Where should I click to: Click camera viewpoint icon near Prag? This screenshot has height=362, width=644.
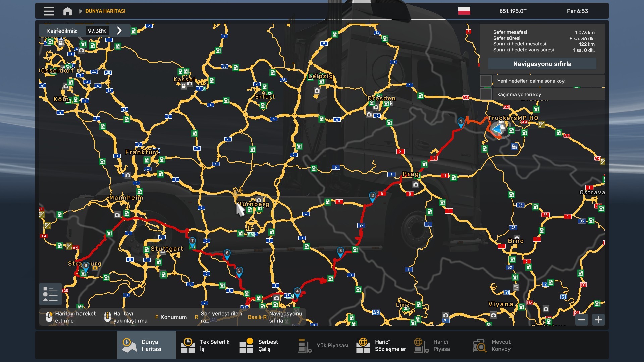tap(416, 185)
